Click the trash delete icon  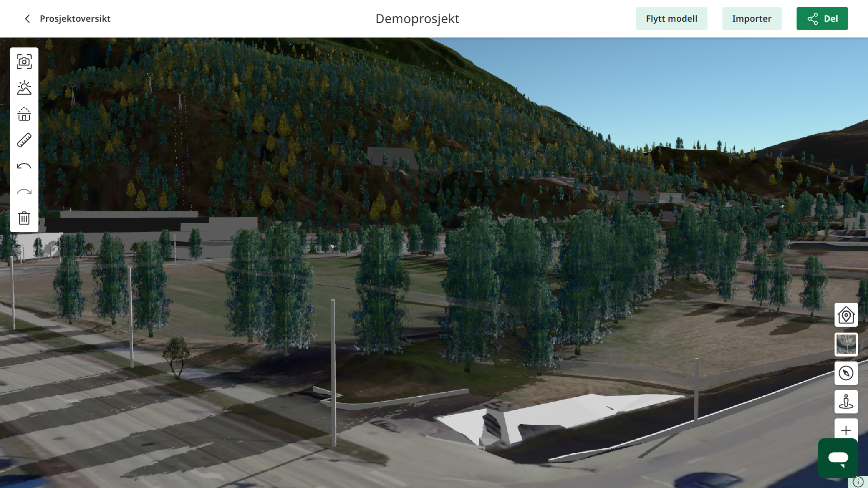point(24,218)
